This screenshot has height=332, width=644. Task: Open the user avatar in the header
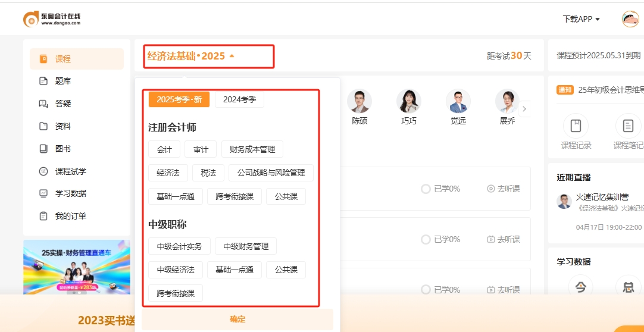630,19
